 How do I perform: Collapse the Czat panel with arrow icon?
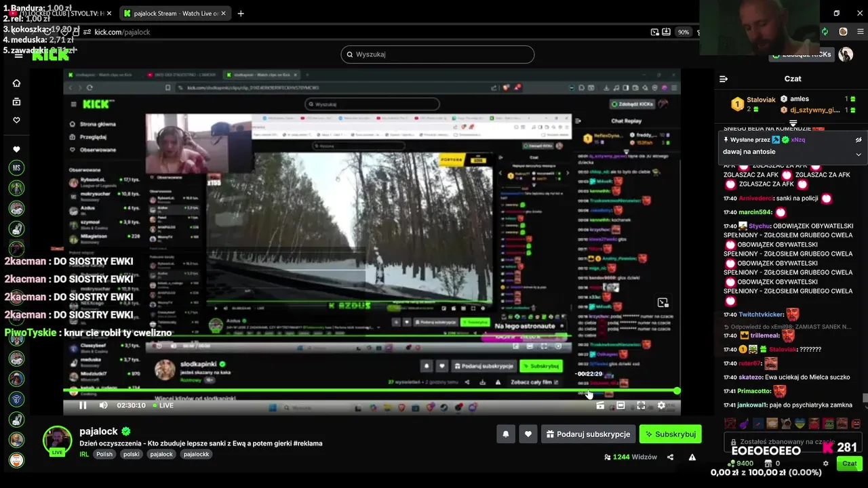click(x=724, y=79)
